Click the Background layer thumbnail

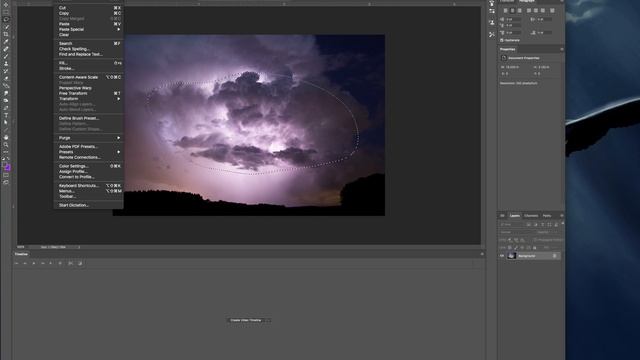point(511,256)
